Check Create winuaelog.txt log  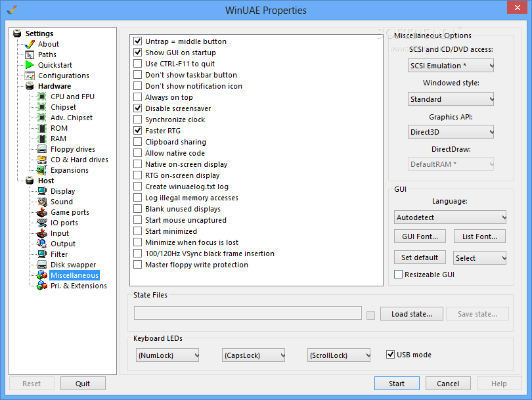click(x=137, y=187)
